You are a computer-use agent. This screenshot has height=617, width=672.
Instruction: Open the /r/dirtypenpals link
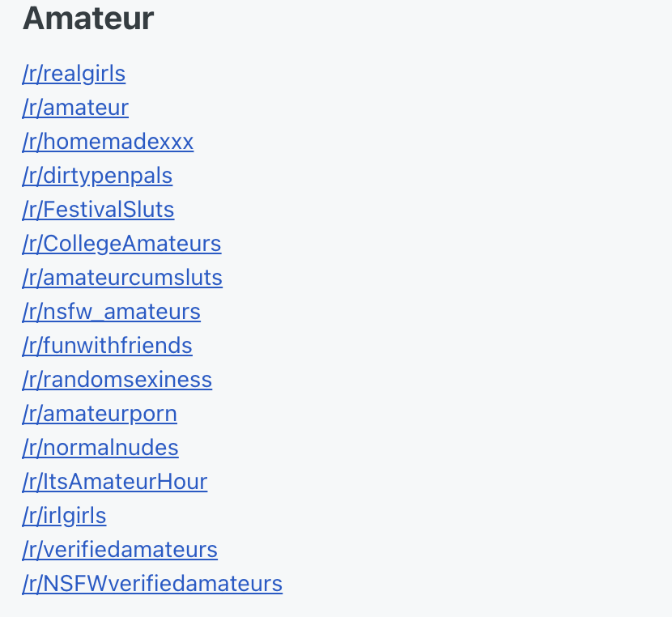tap(97, 176)
